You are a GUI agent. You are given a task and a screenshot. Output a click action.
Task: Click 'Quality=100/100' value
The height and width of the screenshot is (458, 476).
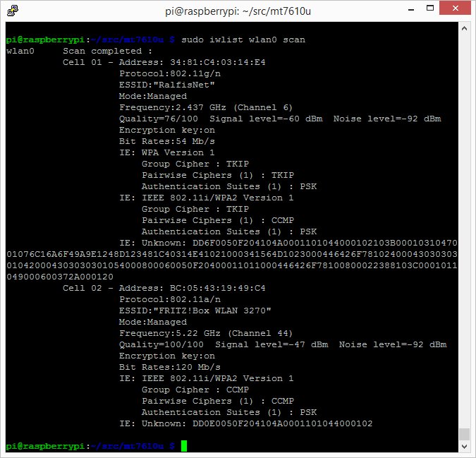161,344
